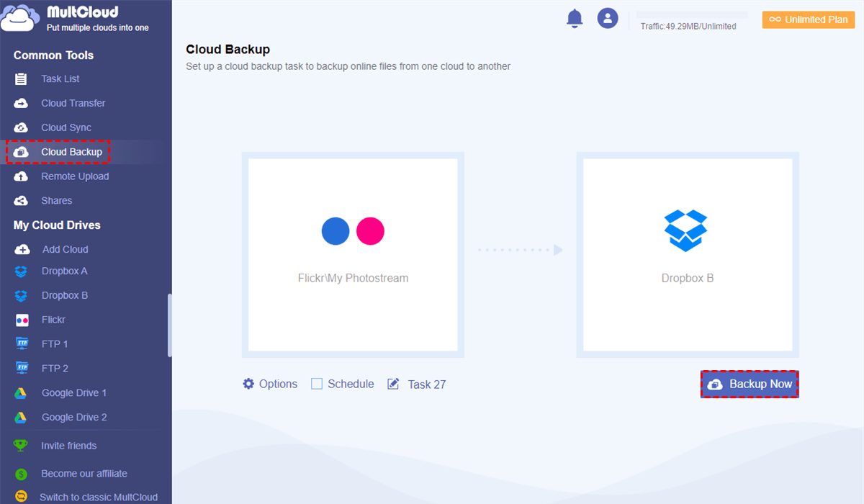Viewport: 864px width, 504px height.
Task: Click the Cloud Backup sidebar icon
Action: [x=21, y=153]
